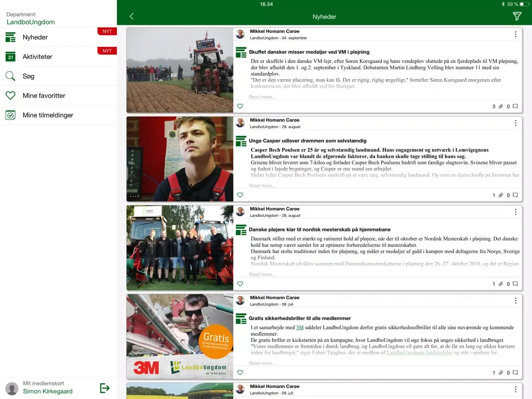532x399 pixels.
Task: Open the Casper portrait photo thumbnail
Action: pos(180,159)
